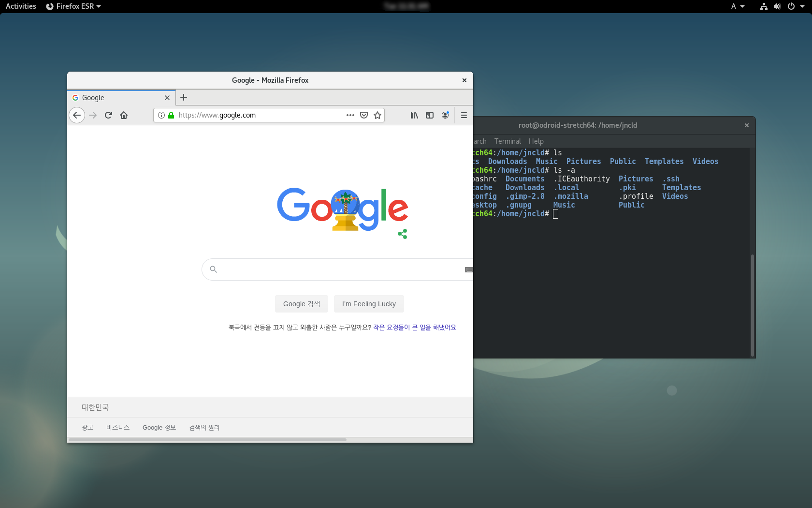
Task: Close the Google tab
Action: (167, 98)
